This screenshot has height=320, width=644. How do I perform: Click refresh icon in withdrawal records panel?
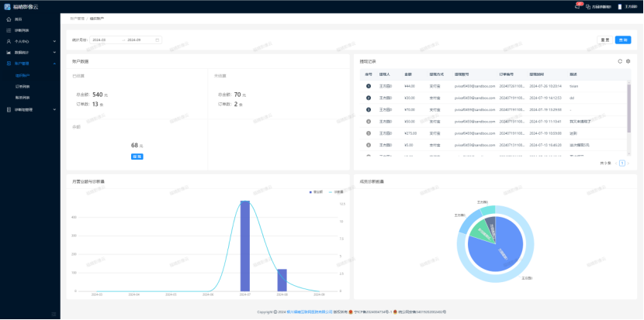coord(619,60)
